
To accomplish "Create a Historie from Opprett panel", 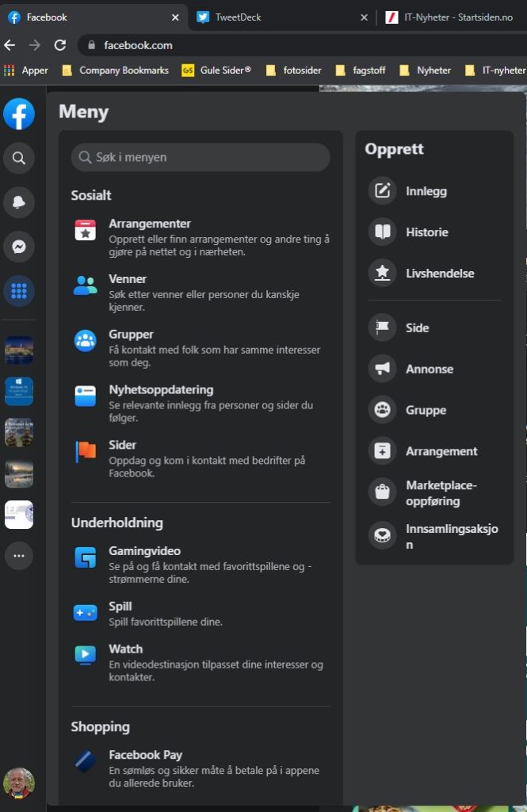I will tap(427, 232).
